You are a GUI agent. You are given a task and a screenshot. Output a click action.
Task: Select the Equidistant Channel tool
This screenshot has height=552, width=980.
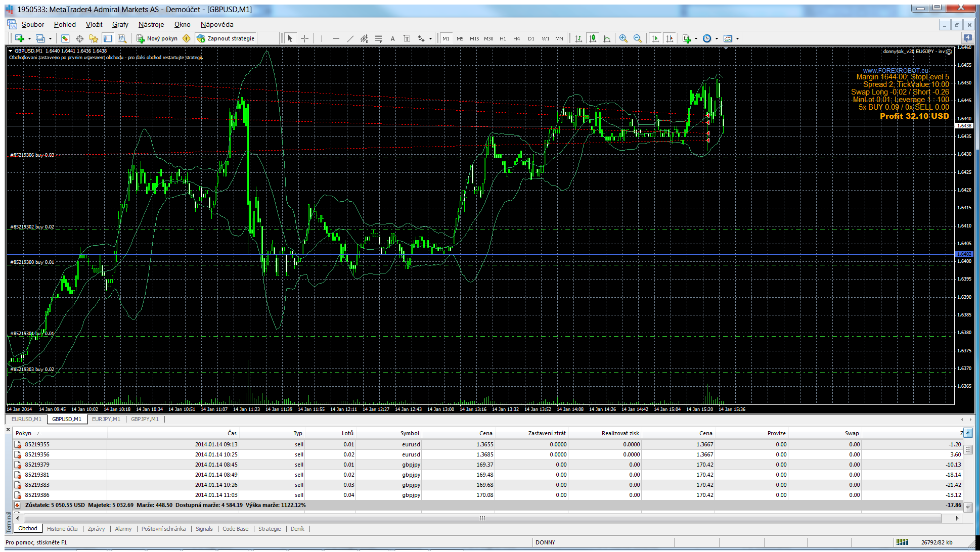[x=364, y=38]
